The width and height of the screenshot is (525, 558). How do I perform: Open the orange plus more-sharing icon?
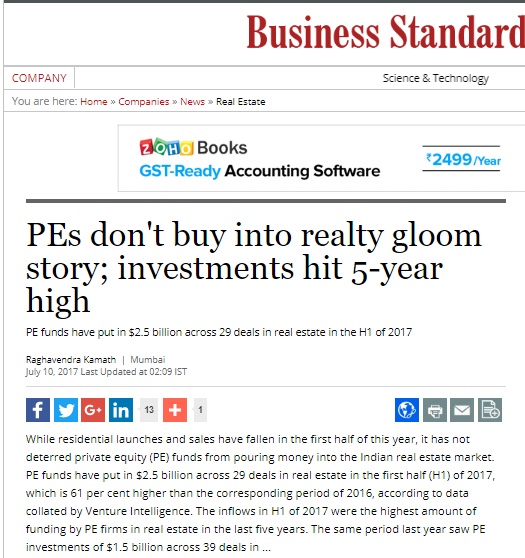[x=175, y=410]
